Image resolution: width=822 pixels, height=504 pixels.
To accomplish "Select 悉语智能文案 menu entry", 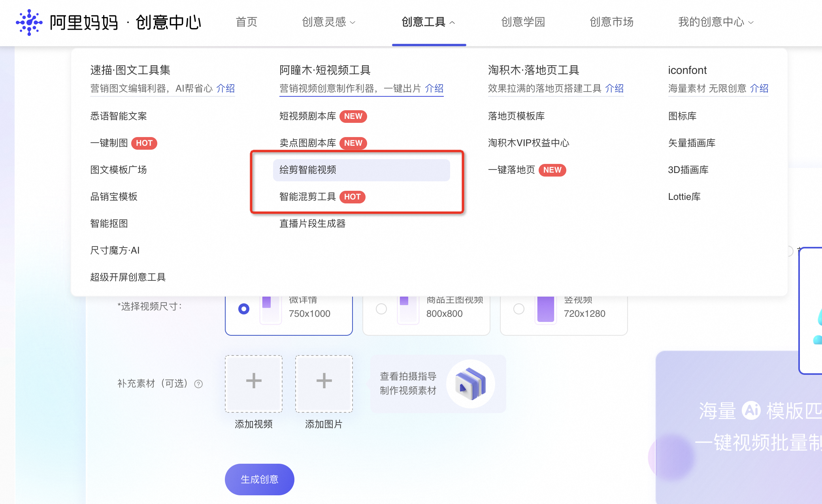I will click(x=119, y=116).
